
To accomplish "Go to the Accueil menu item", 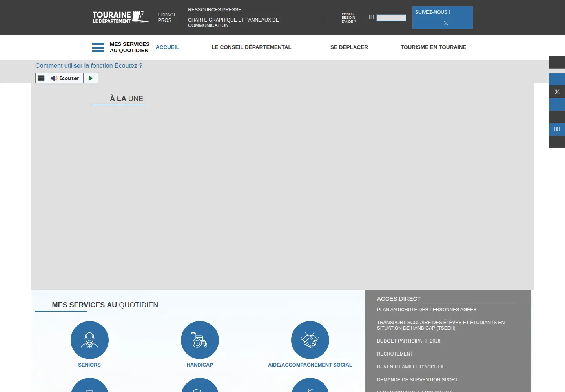I will pos(168,47).
